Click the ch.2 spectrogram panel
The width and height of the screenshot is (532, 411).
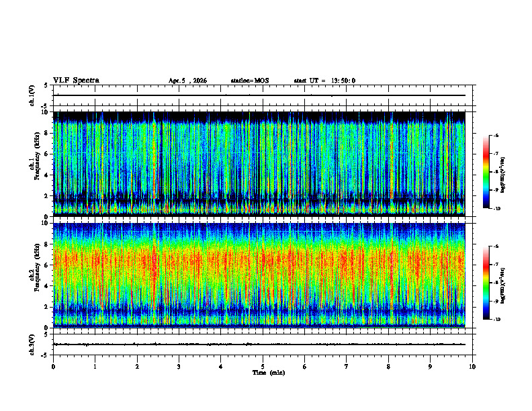(259, 275)
